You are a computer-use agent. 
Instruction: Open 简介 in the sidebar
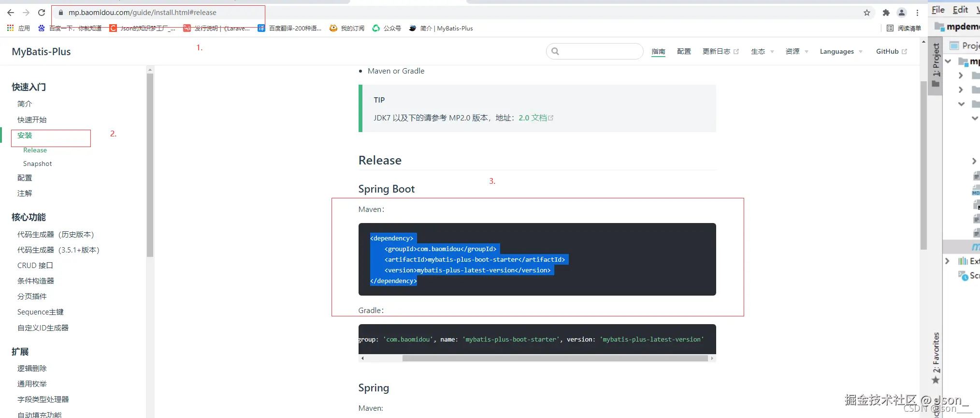pos(25,104)
